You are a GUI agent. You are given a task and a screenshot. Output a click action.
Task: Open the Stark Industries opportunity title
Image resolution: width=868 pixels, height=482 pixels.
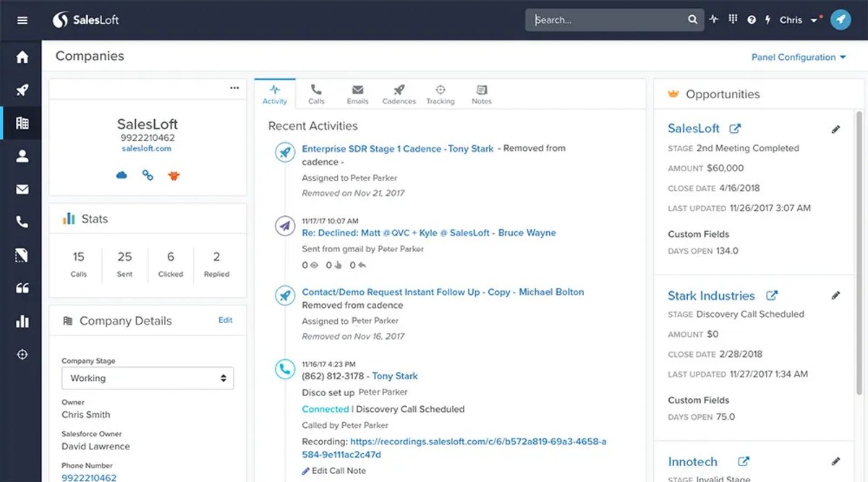711,296
